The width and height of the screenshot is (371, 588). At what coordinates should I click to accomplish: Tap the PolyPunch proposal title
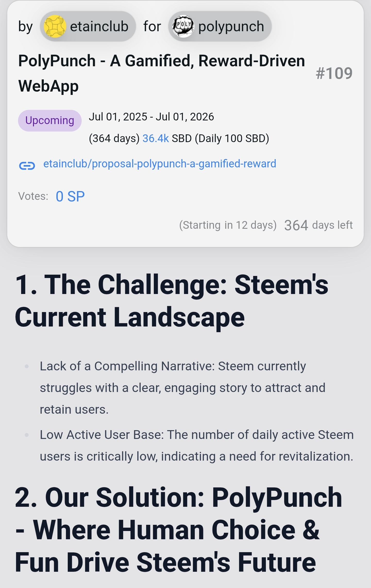click(x=161, y=73)
